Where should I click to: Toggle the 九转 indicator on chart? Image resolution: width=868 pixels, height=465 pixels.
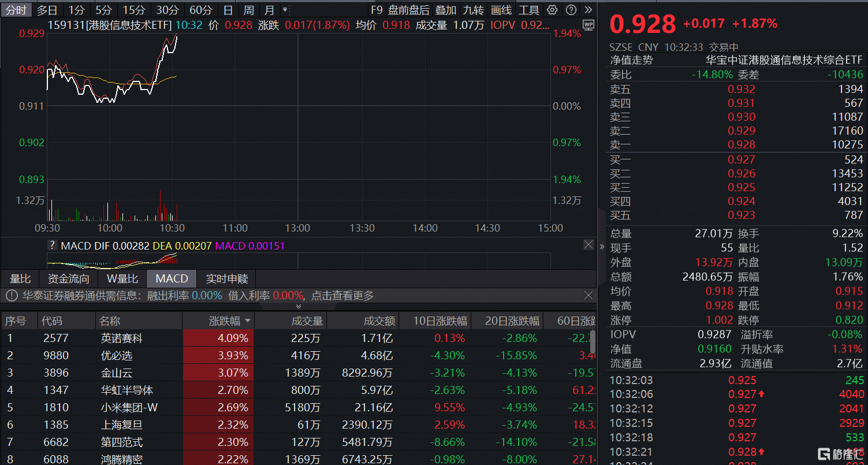click(x=473, y=10)
